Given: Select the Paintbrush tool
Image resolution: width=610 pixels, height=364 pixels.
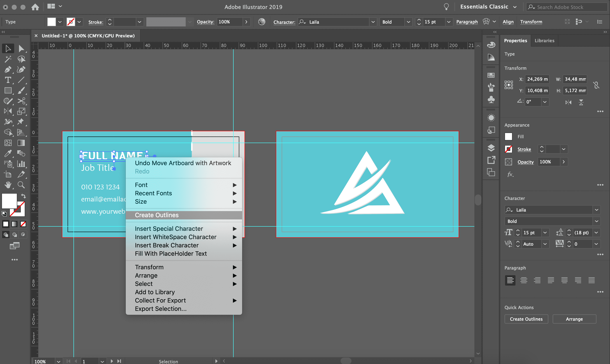Looking at the screenshot, I should click(x=21, y=91).
